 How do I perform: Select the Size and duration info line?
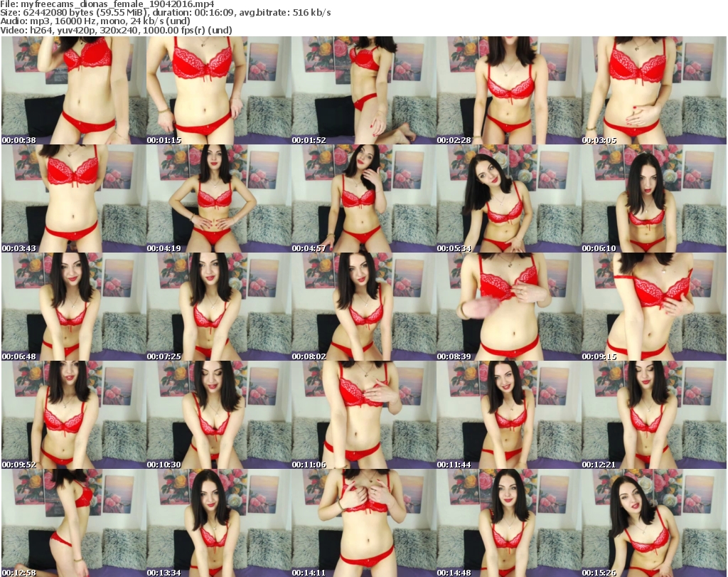click(x=166, y=13)
